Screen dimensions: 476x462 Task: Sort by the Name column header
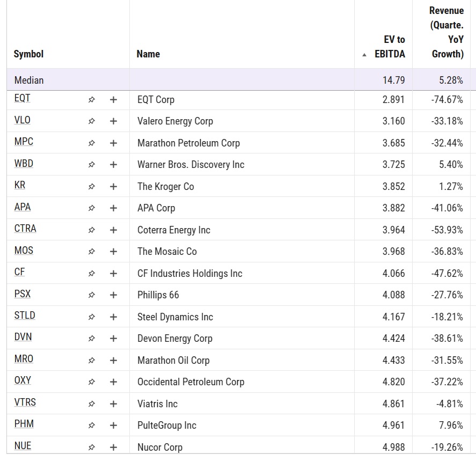click(148, 54)
